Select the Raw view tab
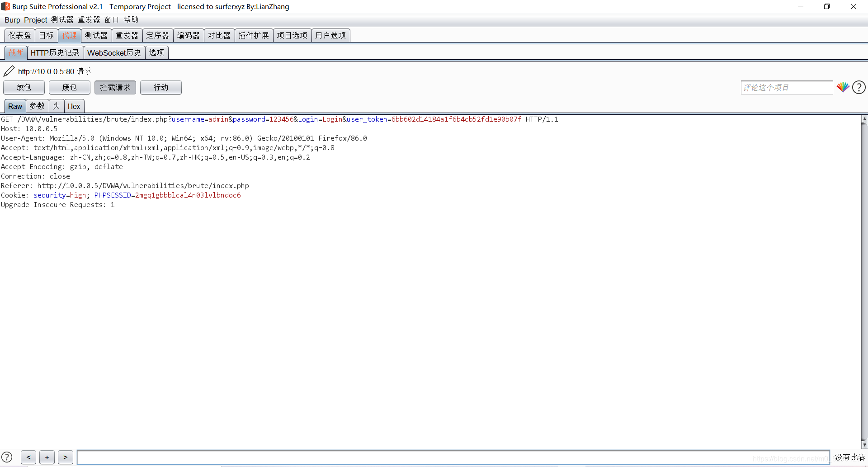The height and width of the screenshot is (467, 868). 15,106
